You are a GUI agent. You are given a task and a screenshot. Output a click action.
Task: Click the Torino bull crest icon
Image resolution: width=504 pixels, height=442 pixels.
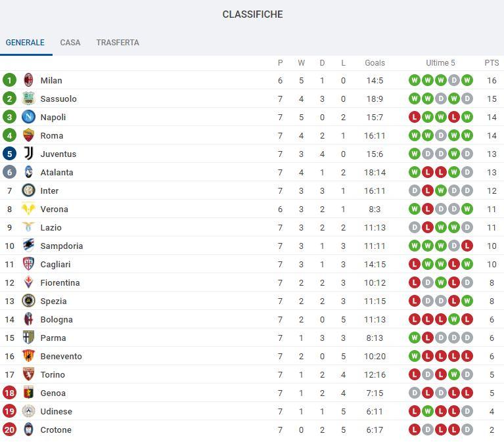click(28, 374)
